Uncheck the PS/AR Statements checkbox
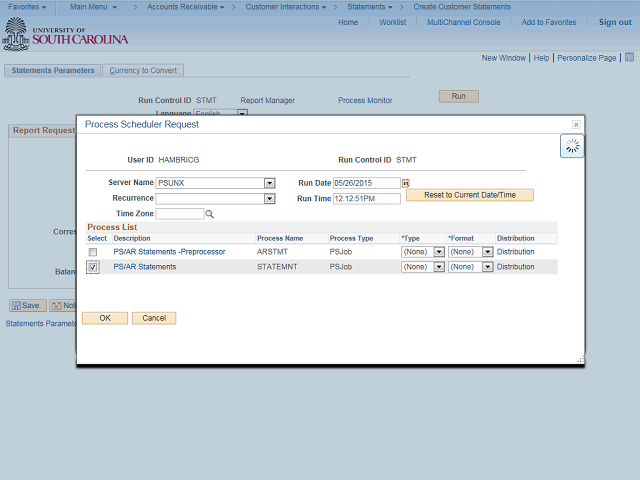The image size is (640, 480). [x=93, y=267]
